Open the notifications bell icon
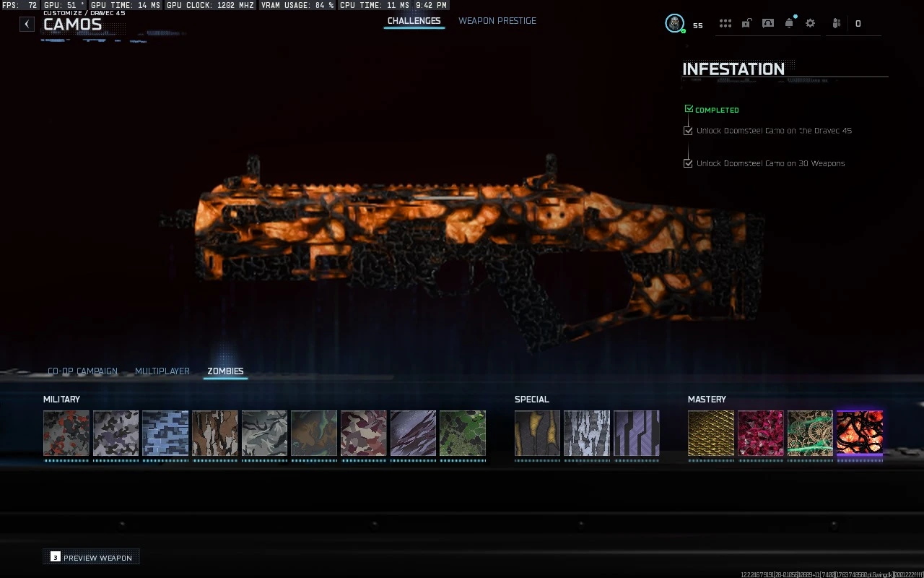The width and height of the screenshot is (924, 578). click(789, 23)
